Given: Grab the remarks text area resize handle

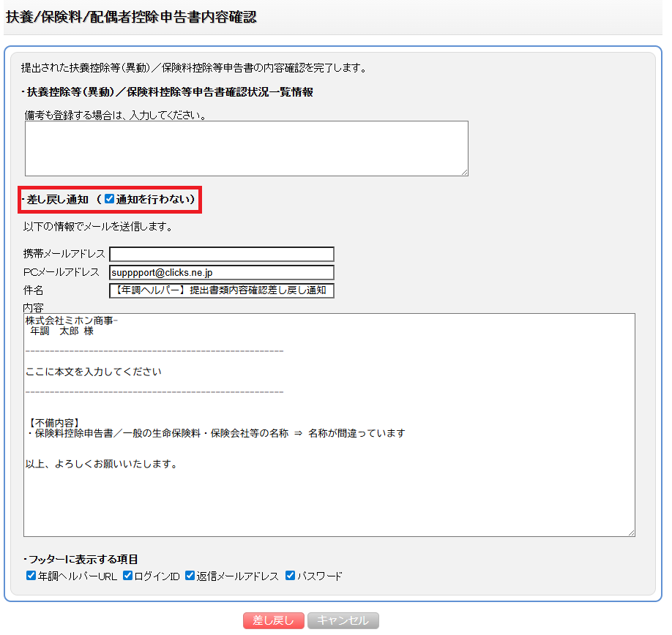Looking at the screenshot, I should 464,172.
